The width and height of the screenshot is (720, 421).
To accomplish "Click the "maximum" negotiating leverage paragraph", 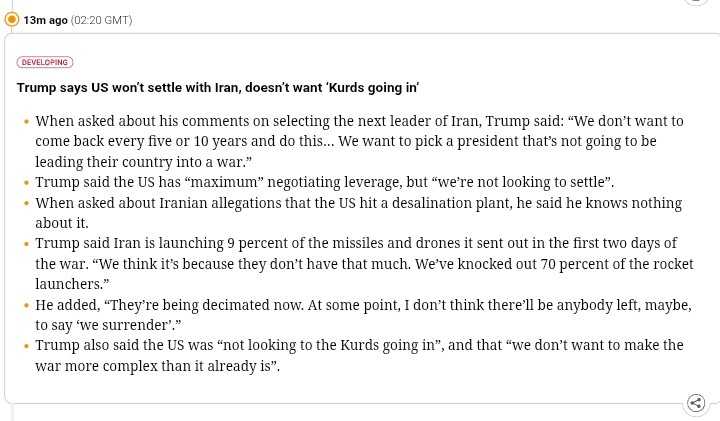I will [x=324, y=182].
